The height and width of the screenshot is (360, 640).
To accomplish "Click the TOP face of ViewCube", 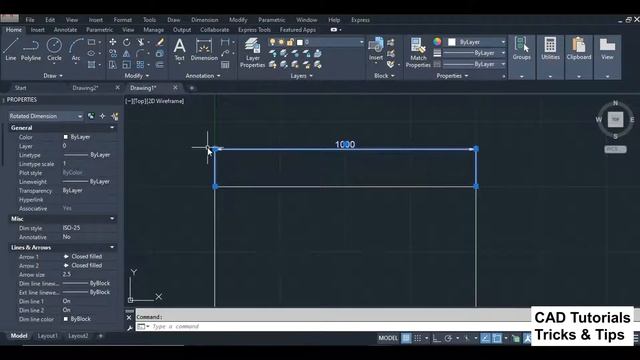I will 615,120.
